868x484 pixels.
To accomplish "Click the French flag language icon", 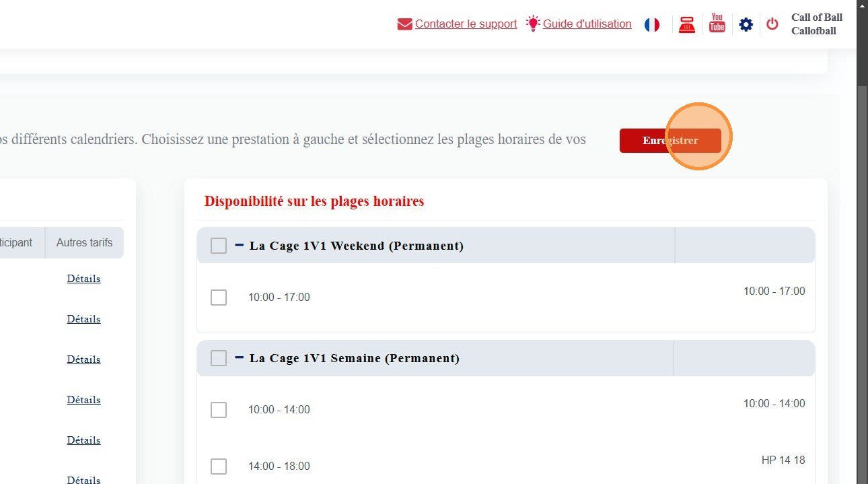I will point(651,25).
